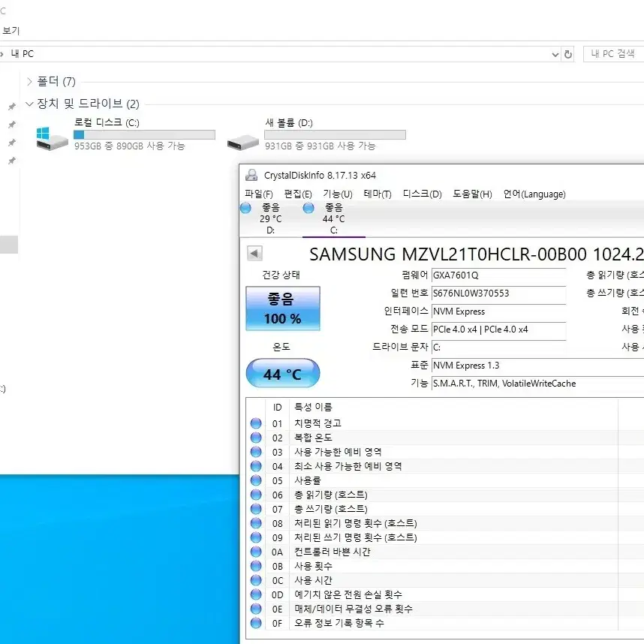Select the 사용 가능한 예비 영역 row

tap(445, 452)
